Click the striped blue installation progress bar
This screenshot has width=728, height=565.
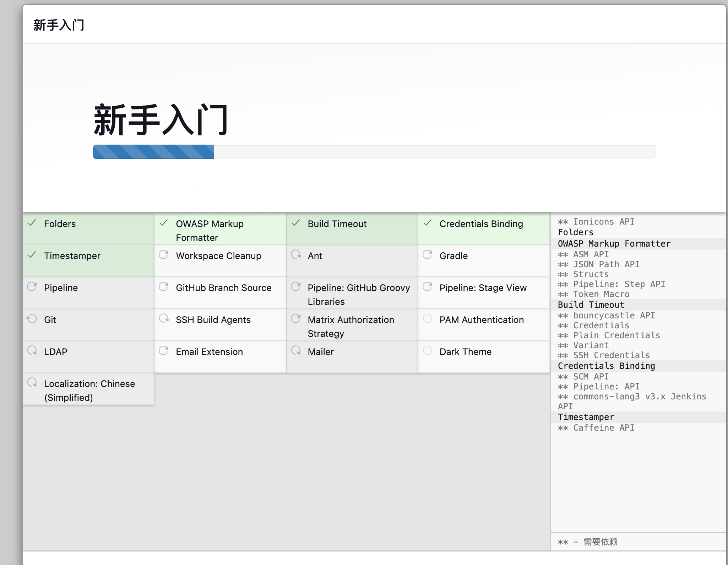(154, 152)
